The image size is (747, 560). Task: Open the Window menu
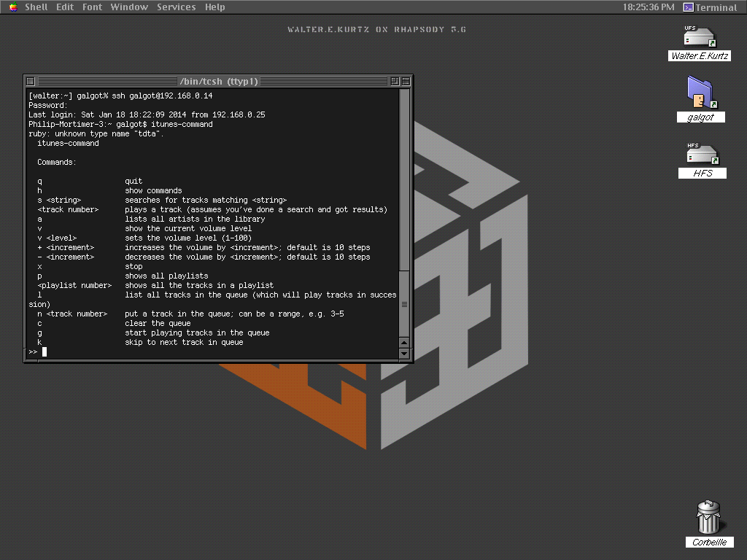click(129, 7)
